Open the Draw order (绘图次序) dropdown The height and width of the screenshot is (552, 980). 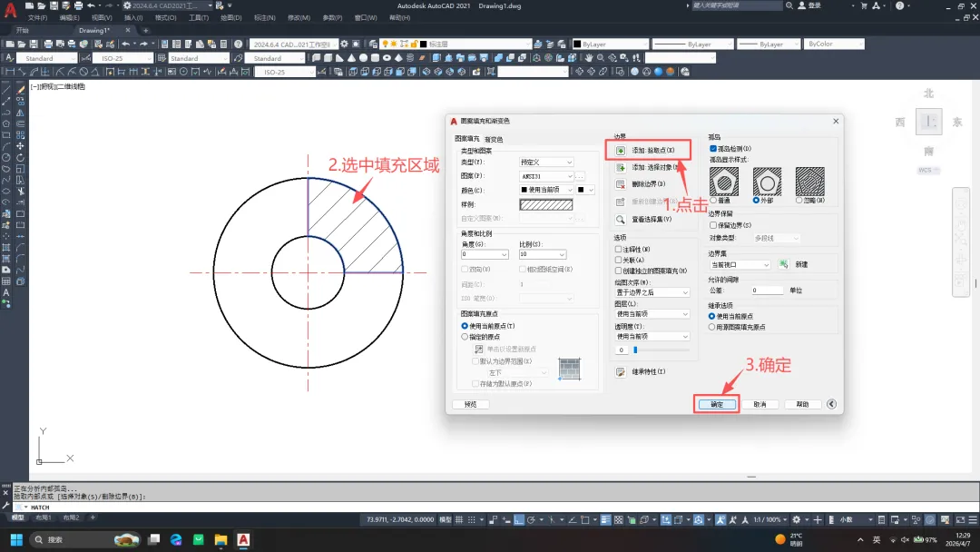[652, 292]
